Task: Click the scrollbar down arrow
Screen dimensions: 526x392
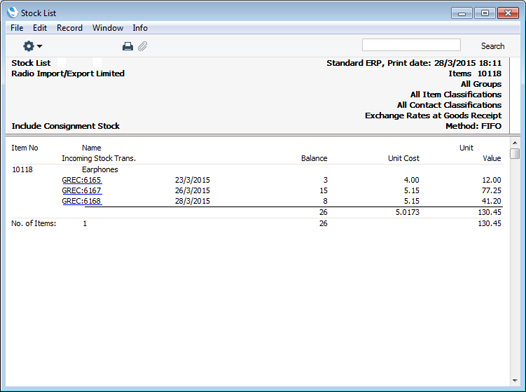Action: tap(515, 380)
